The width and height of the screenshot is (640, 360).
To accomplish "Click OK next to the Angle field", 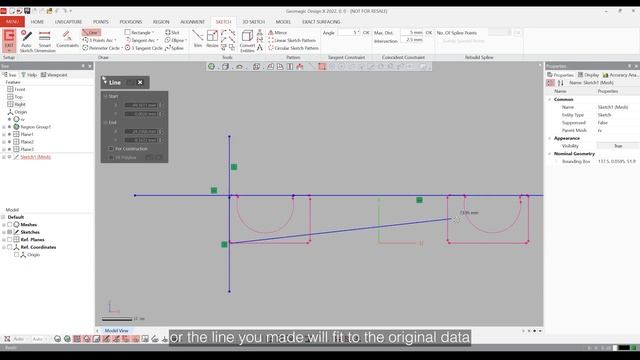I will [366, 32].
